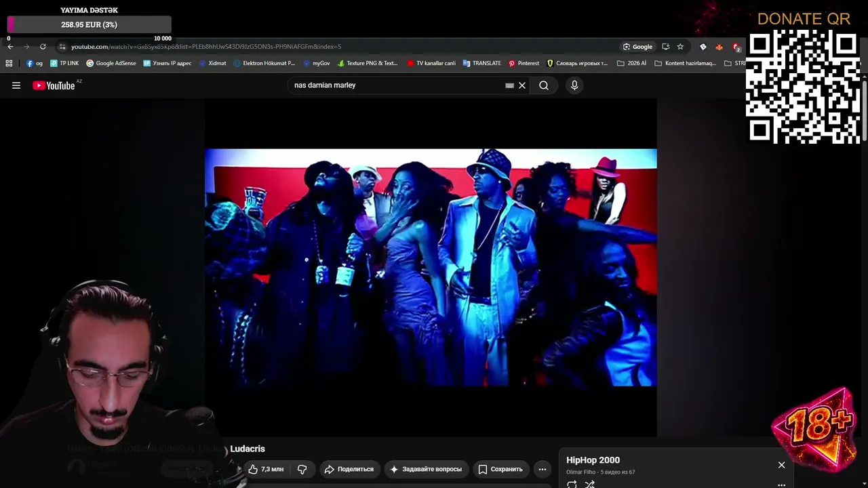
Task: Expand the 2026 AI bookmarks folder
Action: [x=631, y=63]
